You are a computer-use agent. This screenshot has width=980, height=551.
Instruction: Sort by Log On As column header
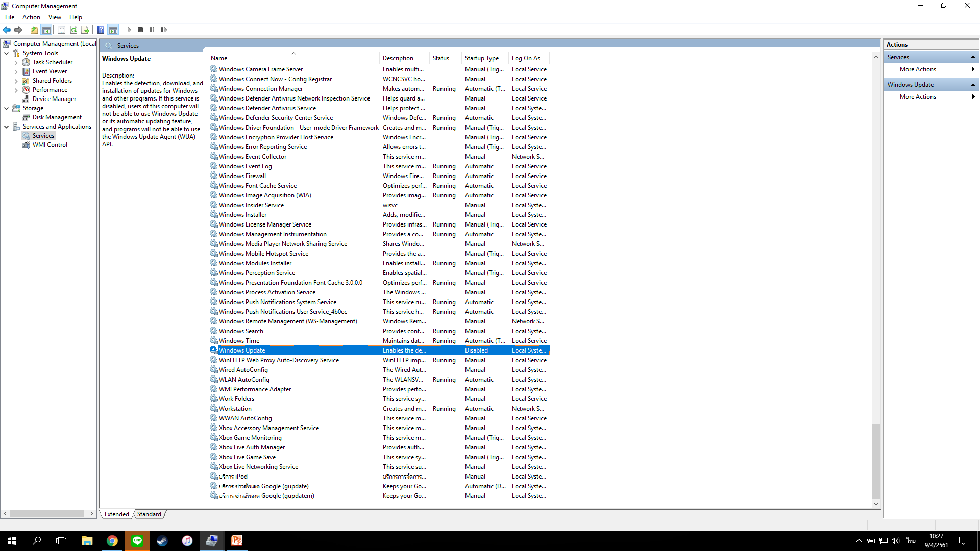(529, 58)
